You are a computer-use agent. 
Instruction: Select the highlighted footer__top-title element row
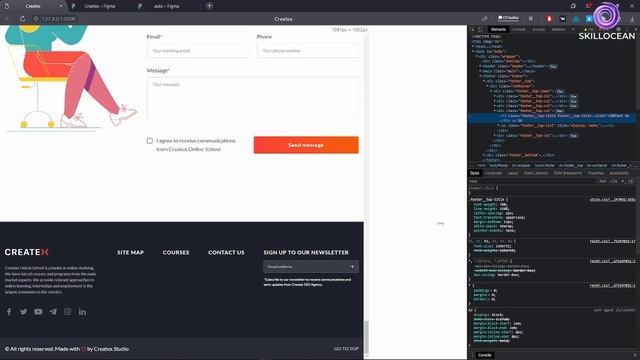552,118
